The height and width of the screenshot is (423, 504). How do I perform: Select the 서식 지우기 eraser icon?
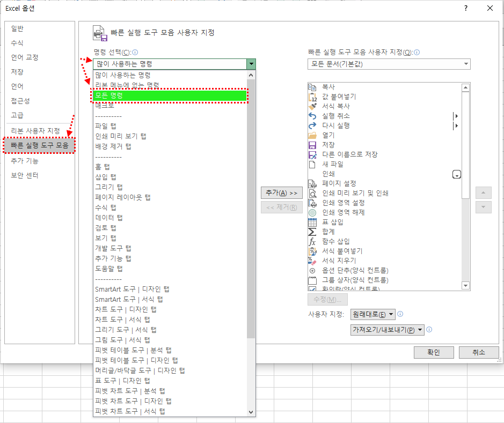tap(312, 261)
